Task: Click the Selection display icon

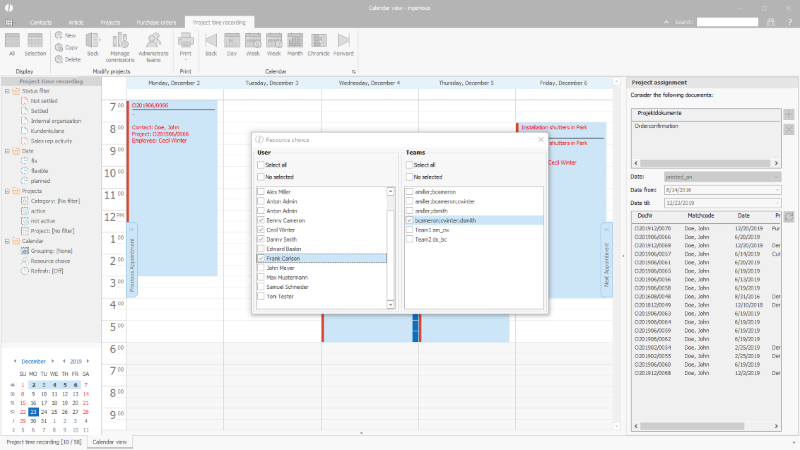Action: click(36, 42)
